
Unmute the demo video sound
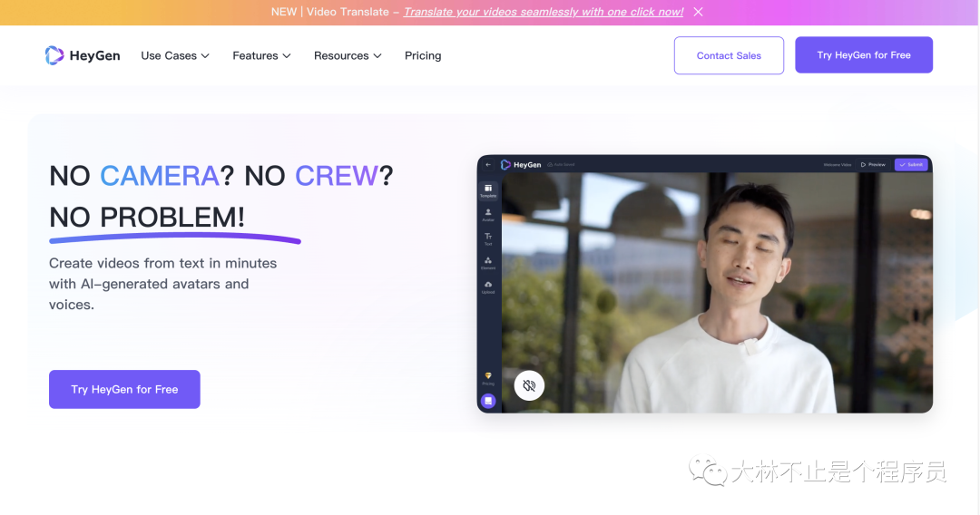tap(529, 385)
